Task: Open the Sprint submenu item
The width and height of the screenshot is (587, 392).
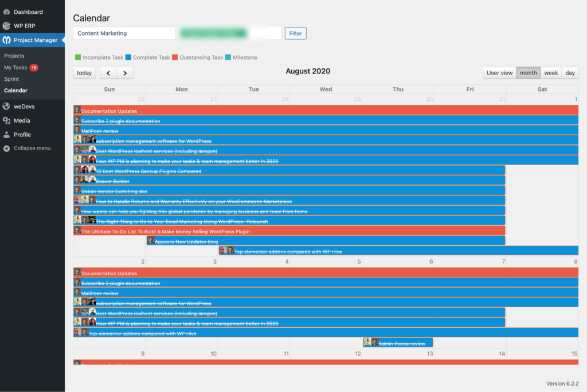Action: [11, 79]
